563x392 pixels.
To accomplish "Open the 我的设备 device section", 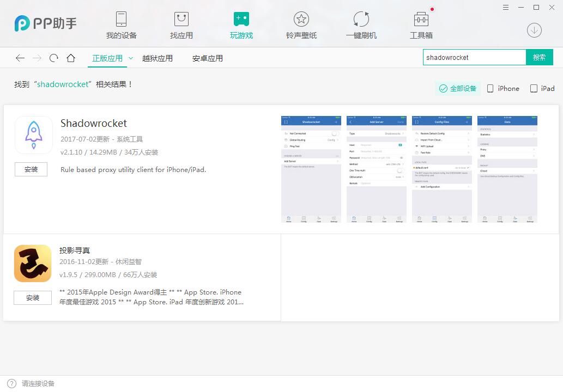I will pyautogui.click(x=122, y=25).
